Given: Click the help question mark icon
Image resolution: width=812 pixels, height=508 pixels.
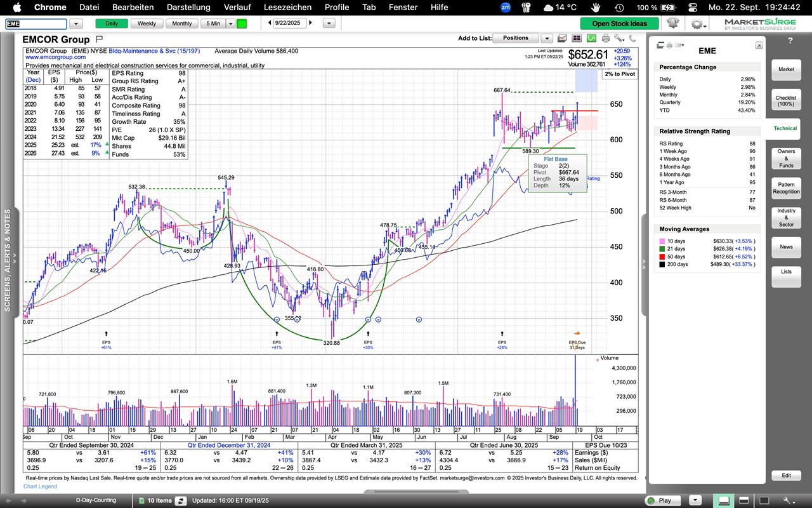Looking at the screenshot, I should coord(790,41).
